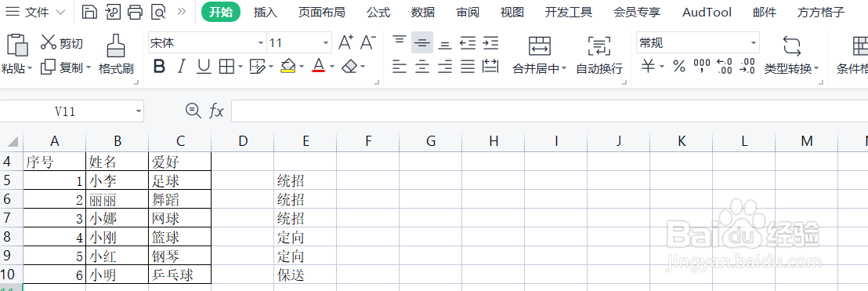Select cell containing 乒乓球
The width and height of the screenshot is (868, 291).
(179, 275)
